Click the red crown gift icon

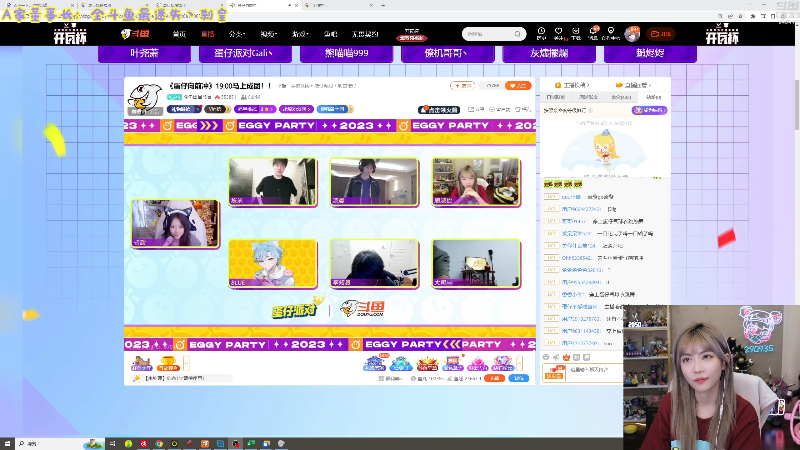tap(427, 363)
